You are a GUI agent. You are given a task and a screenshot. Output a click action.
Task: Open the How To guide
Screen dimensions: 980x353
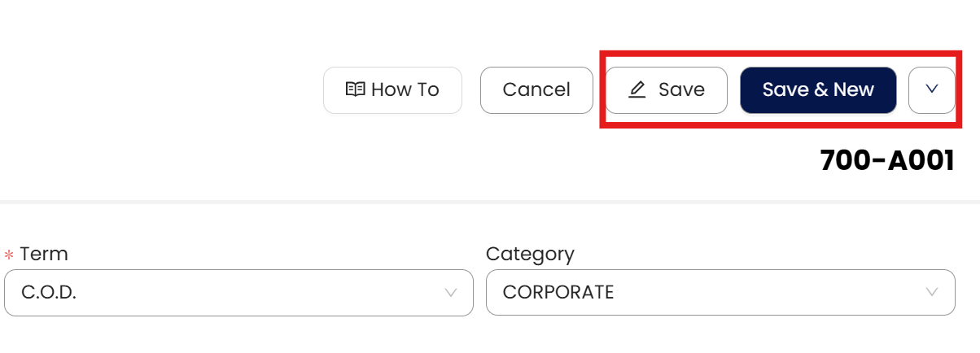pos(392,89)
